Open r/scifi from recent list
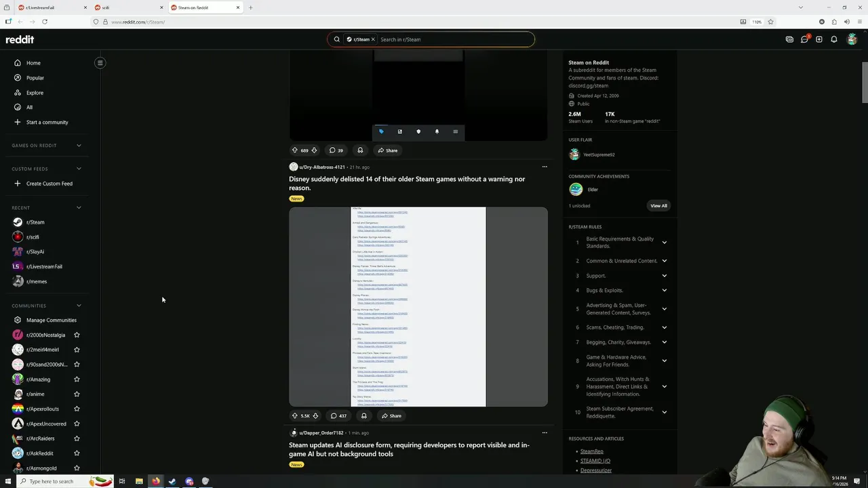This screenshot has width=868, height=488. click(33, 237)
